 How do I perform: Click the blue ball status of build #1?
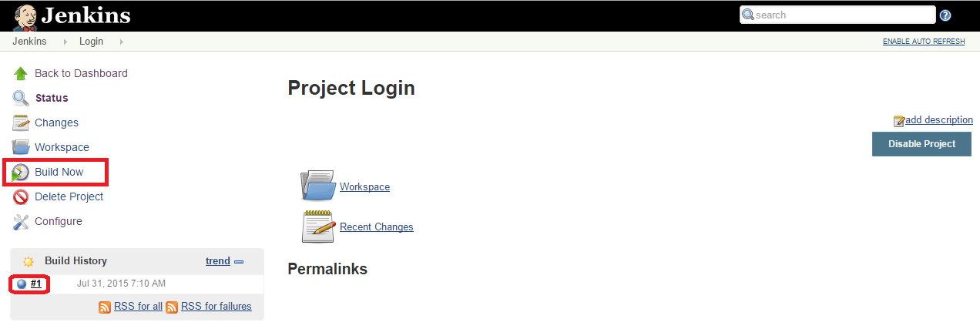click(x=22, y=284)
